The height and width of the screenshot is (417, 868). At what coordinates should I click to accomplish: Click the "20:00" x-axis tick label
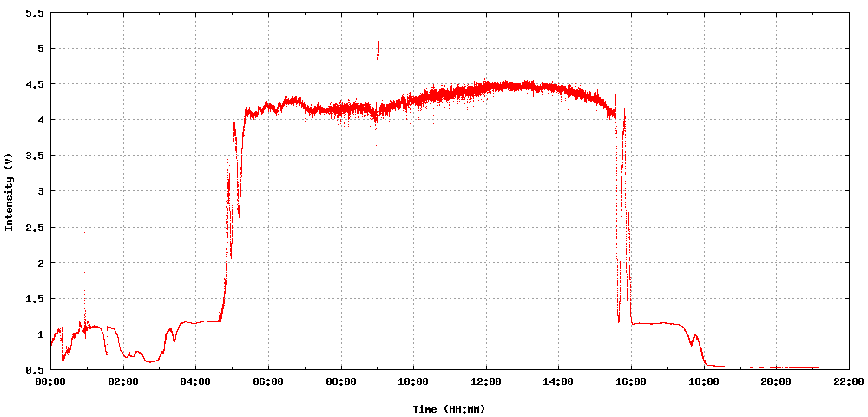point(776,381)
